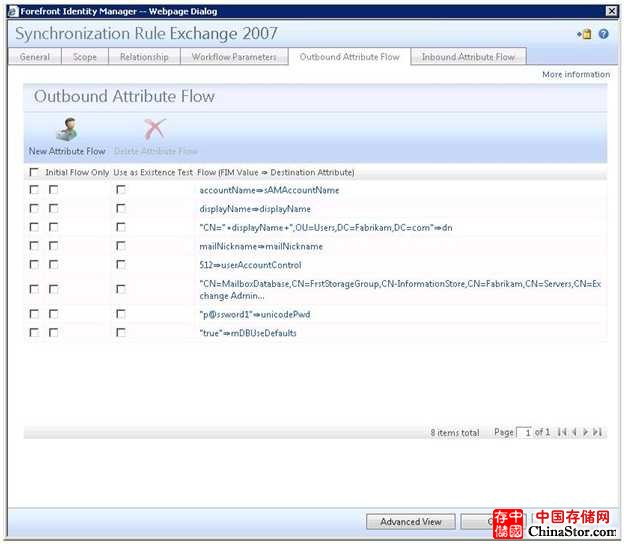Open the CN=displayName dn flow entry
The width and height of the screenshot is (624, 544).
[x=326, y=228]
